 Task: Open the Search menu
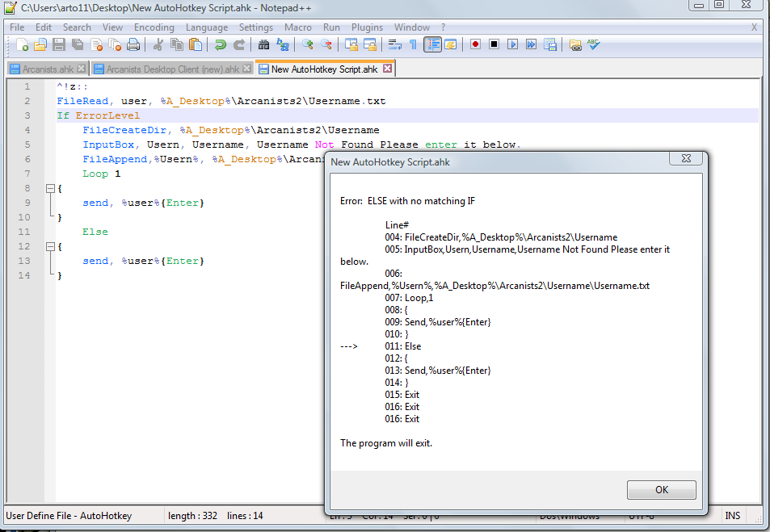click(77, 27)
